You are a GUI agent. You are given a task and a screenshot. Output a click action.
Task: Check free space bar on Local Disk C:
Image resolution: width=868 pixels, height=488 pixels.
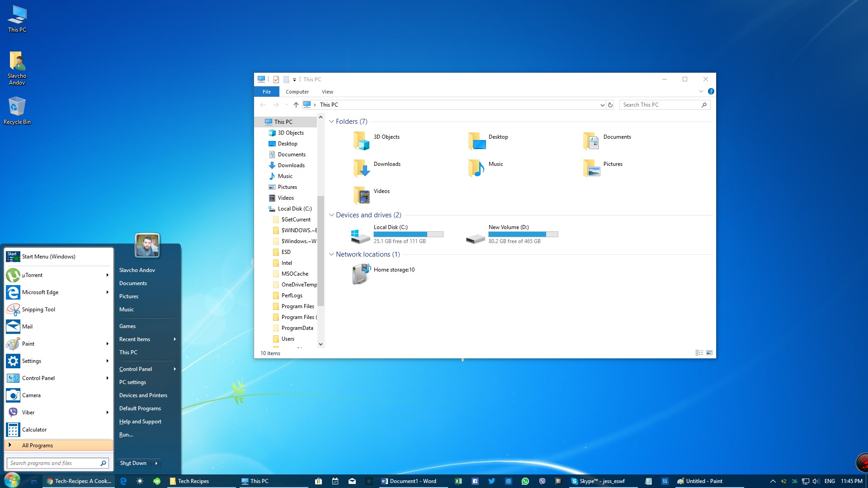(408, 234)
